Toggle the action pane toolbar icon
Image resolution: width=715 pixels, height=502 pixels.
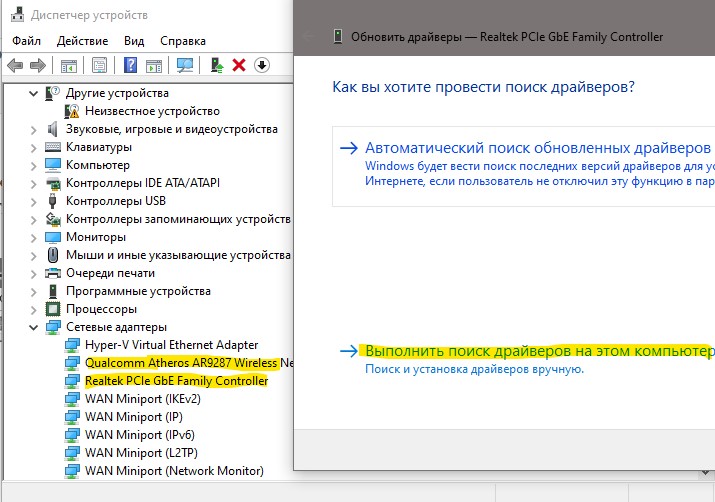(x=154, y=66)
